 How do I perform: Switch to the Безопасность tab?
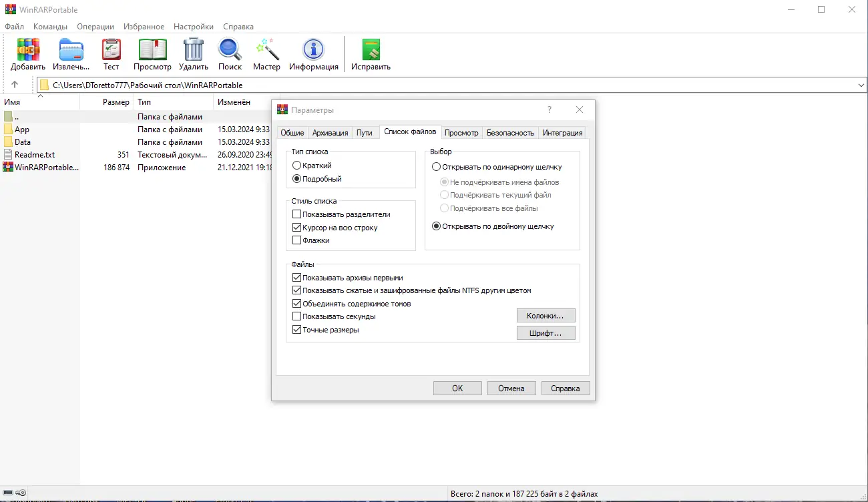point(511,133)
